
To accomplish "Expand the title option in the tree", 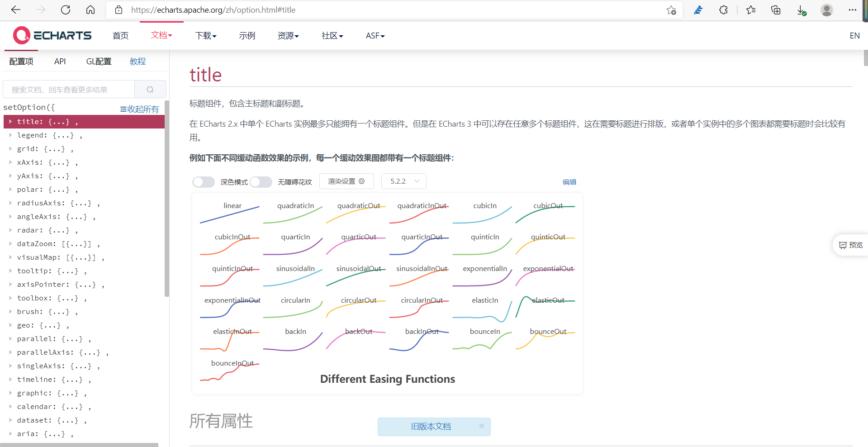I will [x=11, y=121].
